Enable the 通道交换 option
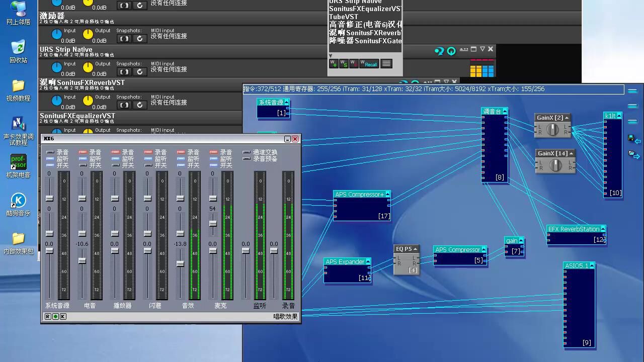The height and width of the screenshot is (362, 644). click(247, 152)
